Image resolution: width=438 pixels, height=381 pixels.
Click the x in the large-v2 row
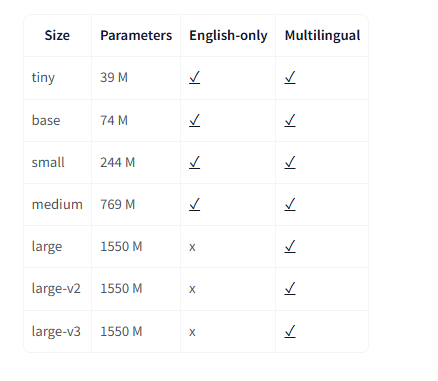click(192, 289)
